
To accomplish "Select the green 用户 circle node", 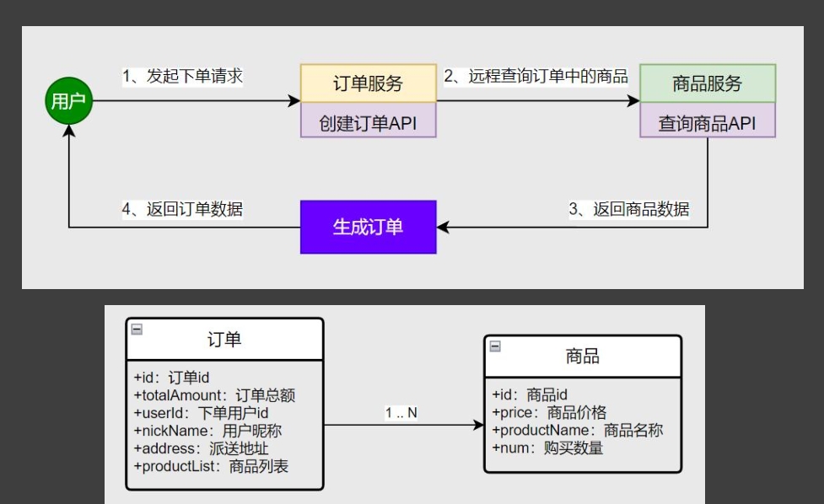I will [x=67, y=99].
